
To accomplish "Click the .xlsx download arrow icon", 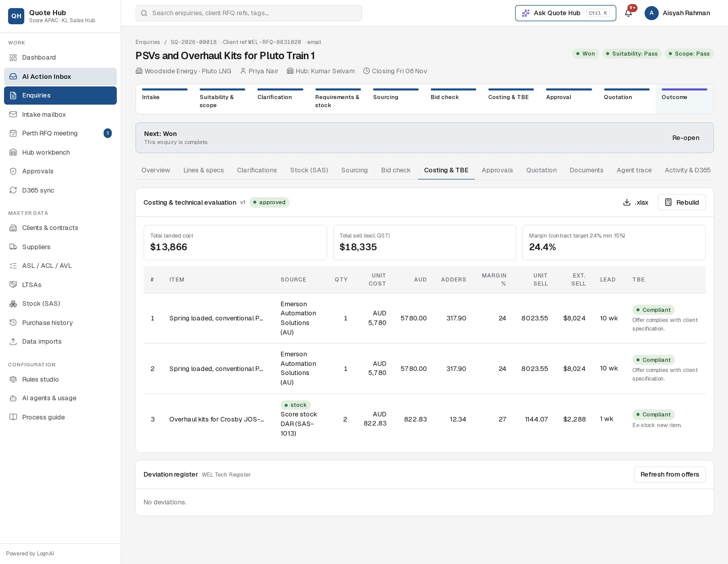I will pyautogui.click(x=627, y=202).
